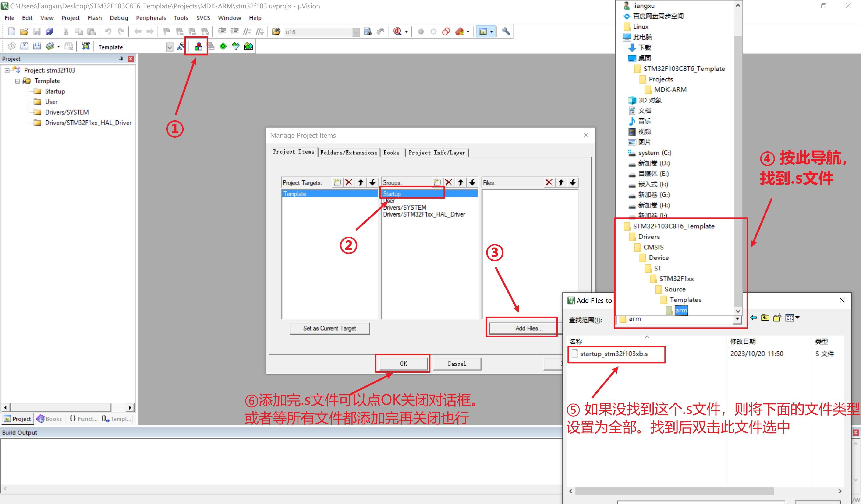Open the Flash menu
Screen dimensions: 861x504
click(95, 18)
